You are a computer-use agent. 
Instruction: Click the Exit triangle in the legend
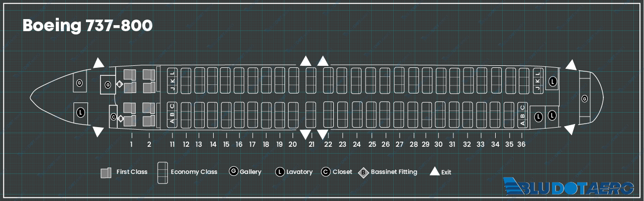pos(434,171)
